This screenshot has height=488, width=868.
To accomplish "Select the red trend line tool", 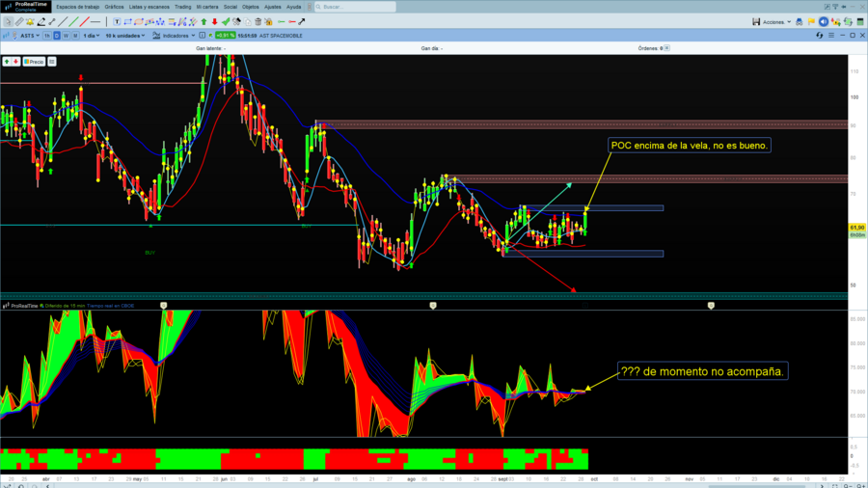I will (x=85, y=21).
